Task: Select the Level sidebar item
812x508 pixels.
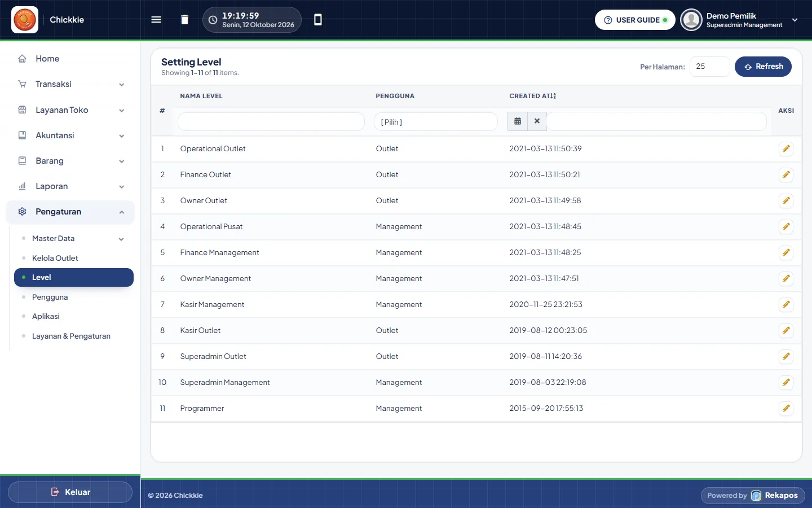Action: [74, 278]
